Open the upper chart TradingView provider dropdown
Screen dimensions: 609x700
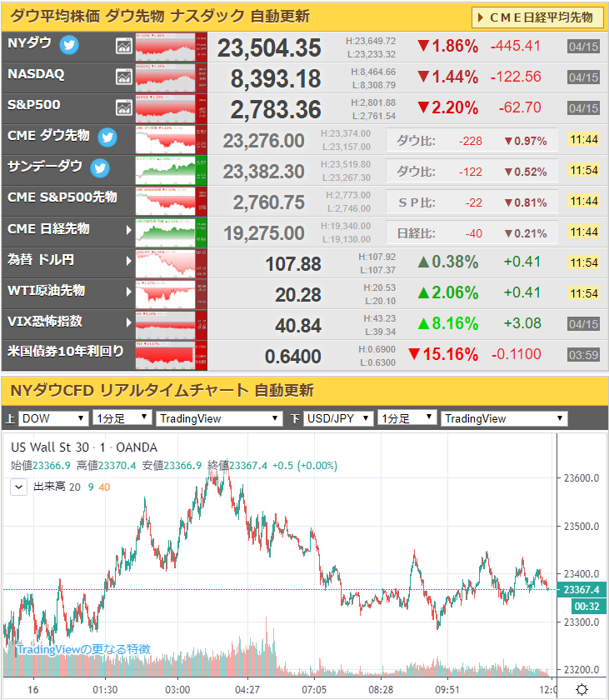click(x=219, y=418)
